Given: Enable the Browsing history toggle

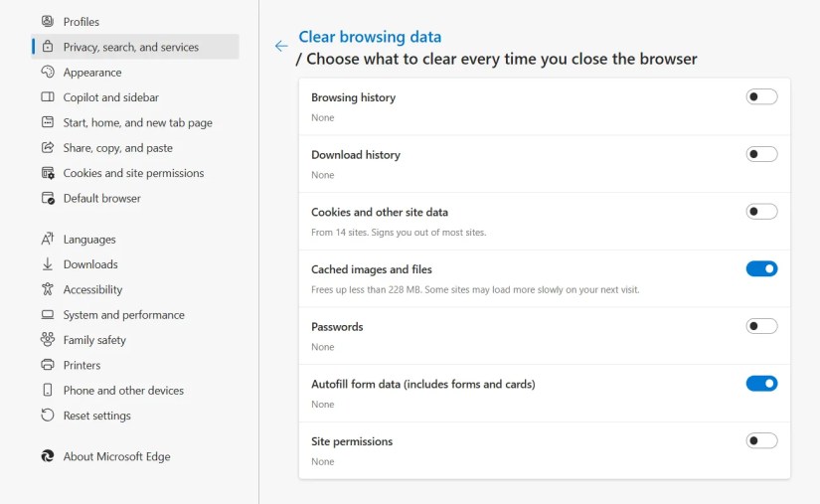Looking at the screenshot, I should pyautogui.click(x=761, y=96).
